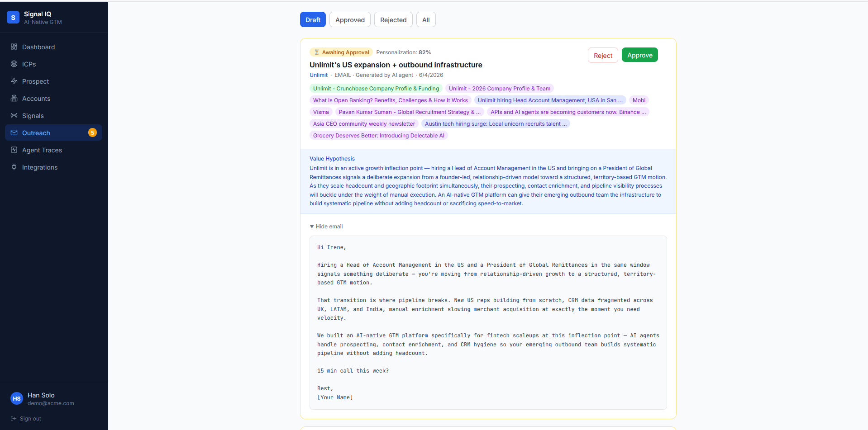Open the ICPs sidebar item
Viewport: 868px width, 430px height.
(x=53, y=64)
